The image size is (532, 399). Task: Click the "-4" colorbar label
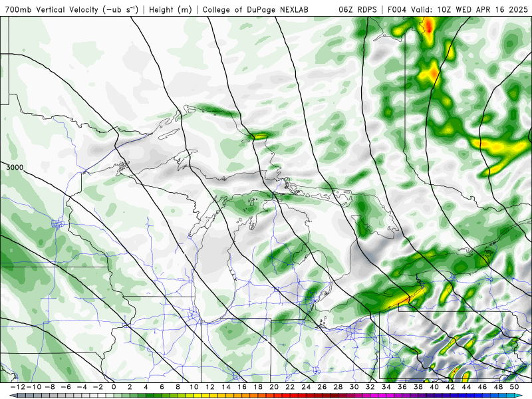coord(82,387)
